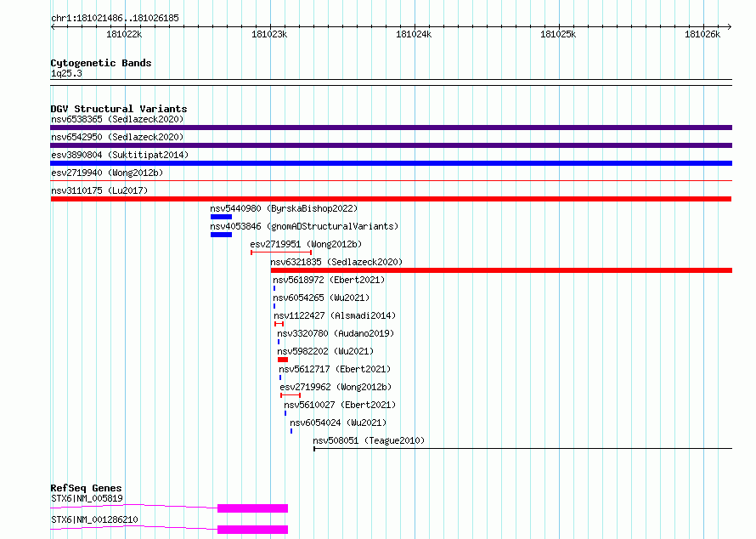This screenshot has height=539, width=756.
Task: Select the nsv6542950 purple variant bar
Action: pyautogui.click(x=391, y=145)
